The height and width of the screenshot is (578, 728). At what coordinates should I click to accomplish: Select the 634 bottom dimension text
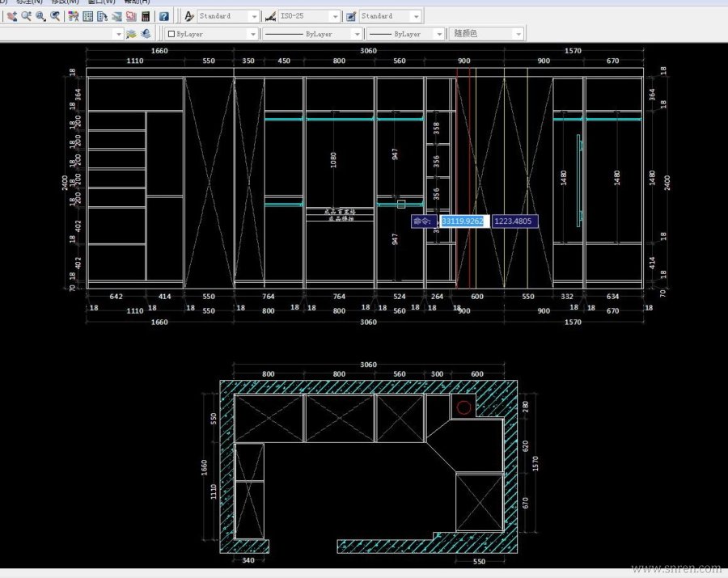(x=612, y=297)
